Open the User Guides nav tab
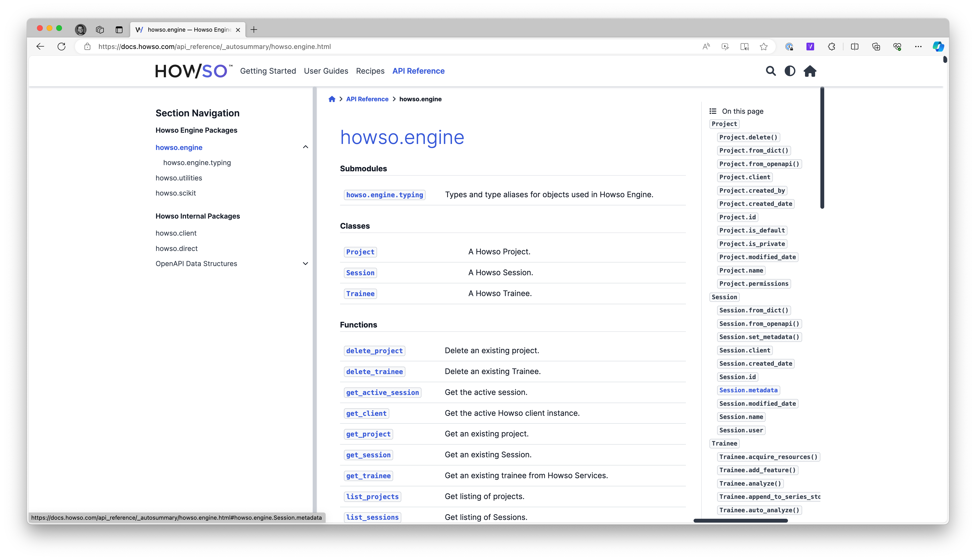The image size is (976, 560). tap(326, 71)
